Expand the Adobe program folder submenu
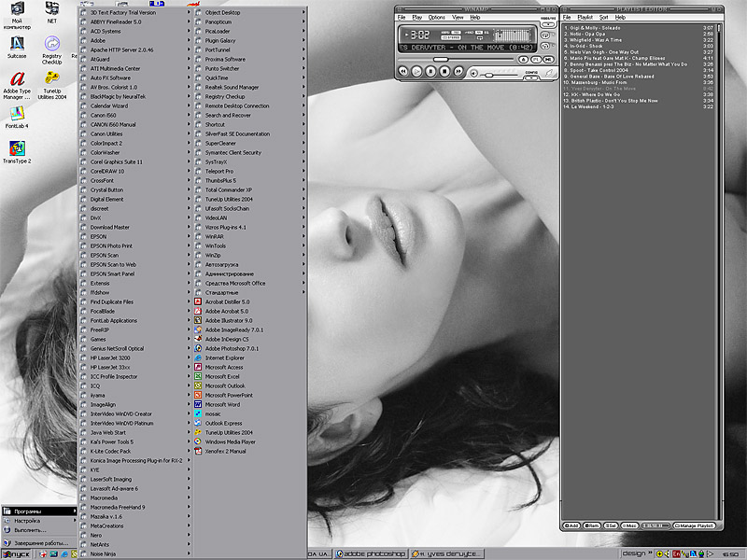The image size is (747, 560). click(135, 41)
